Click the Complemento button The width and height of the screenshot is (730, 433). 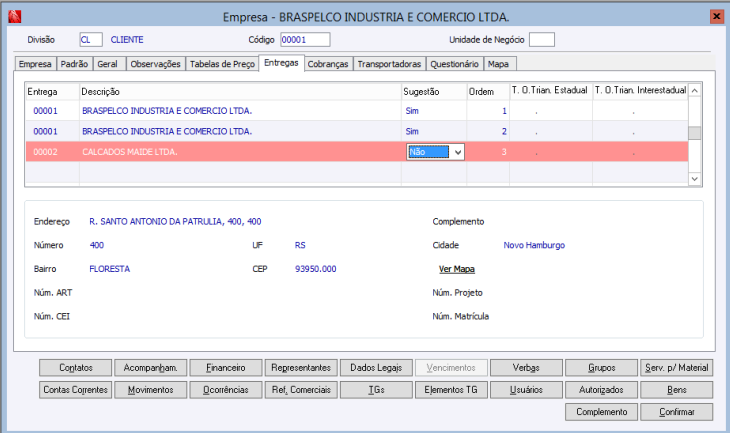pyautogui.click(x=602, y=412)
